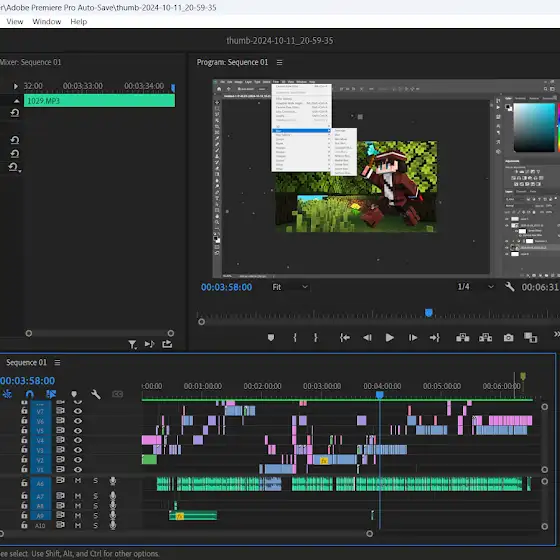Mute the A7 audio track

[78, 496]
